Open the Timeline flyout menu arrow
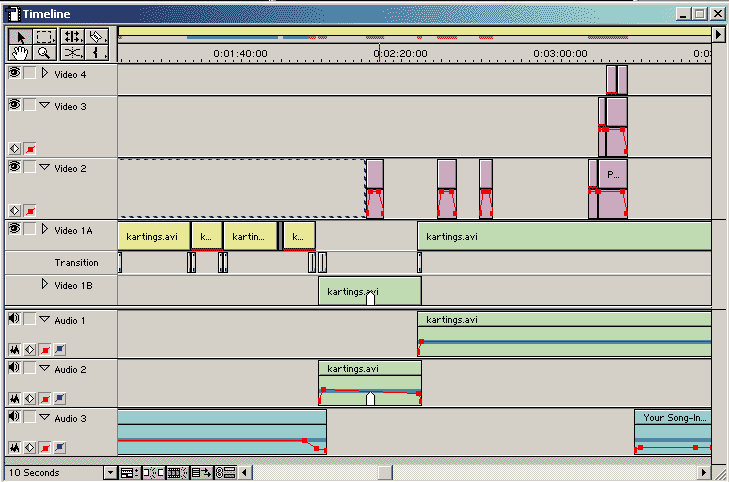Screen dimensions: 729x482 [x=718, y=32]
